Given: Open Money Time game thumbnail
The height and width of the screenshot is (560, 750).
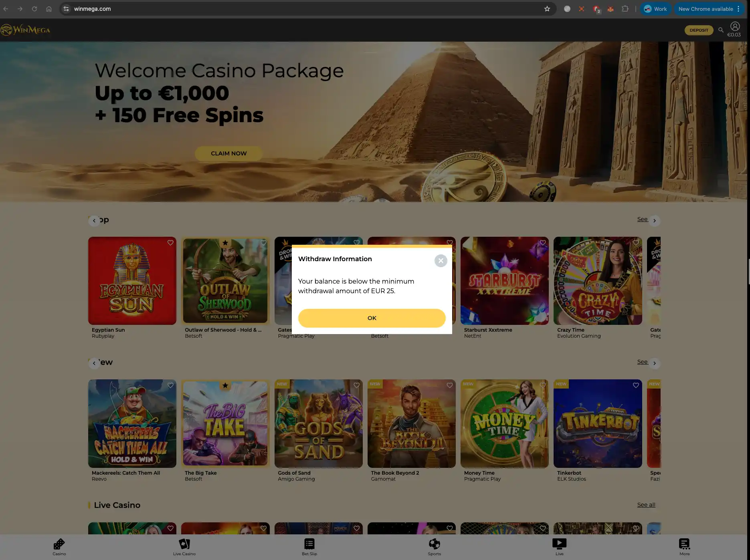Looking at the screenshot, I should tap(504, 423).
